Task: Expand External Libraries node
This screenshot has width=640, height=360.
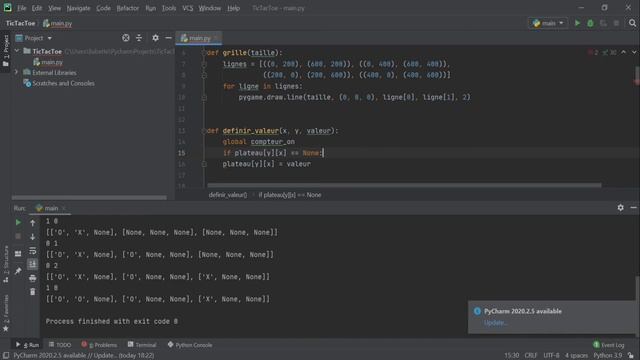Action: pos(17,72)
